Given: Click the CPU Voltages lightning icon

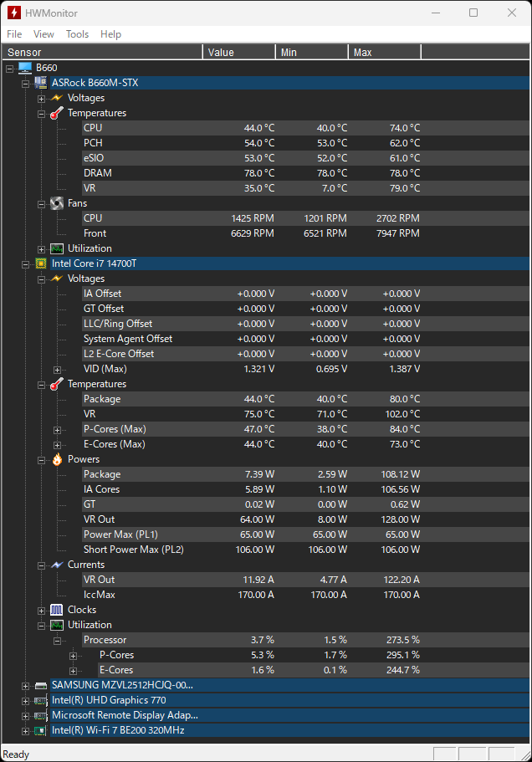Looking at the screenshot, I should coord(57,279).
